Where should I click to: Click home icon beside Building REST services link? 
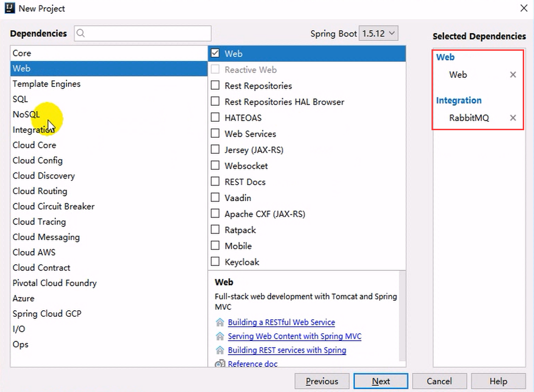coord(220,350)
